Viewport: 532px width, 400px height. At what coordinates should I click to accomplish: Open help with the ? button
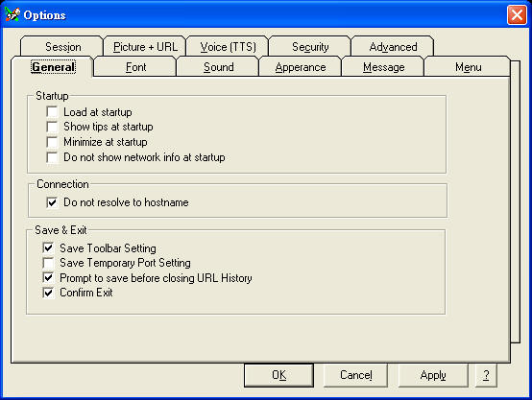[486, 375]
